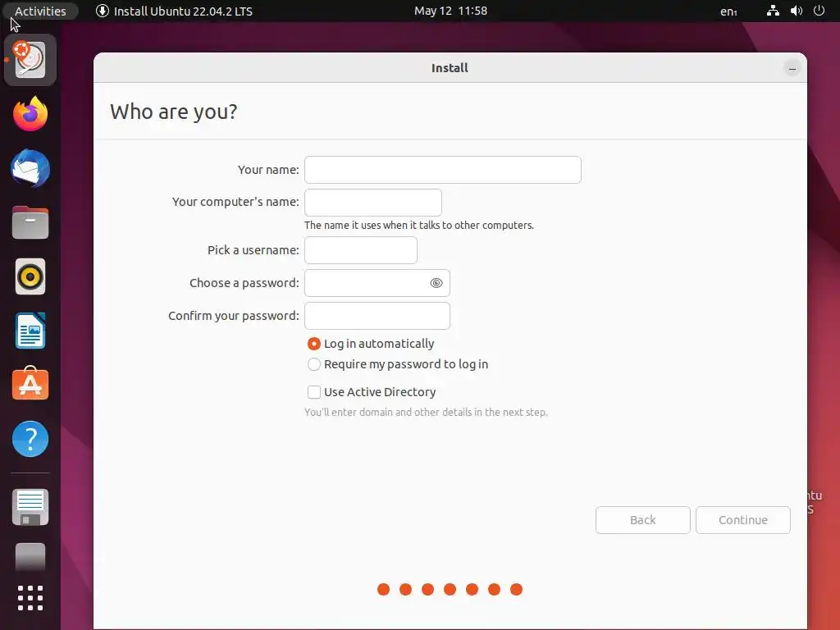
Task: Focus the Confirm your password field
Action: tap(377, 316)
